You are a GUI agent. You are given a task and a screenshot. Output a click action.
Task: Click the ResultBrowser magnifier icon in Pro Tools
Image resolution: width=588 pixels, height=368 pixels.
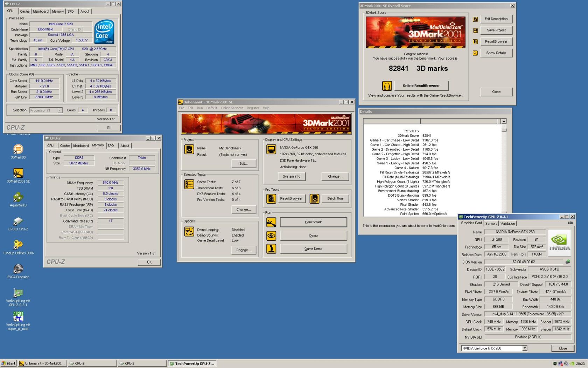(271, 199)
